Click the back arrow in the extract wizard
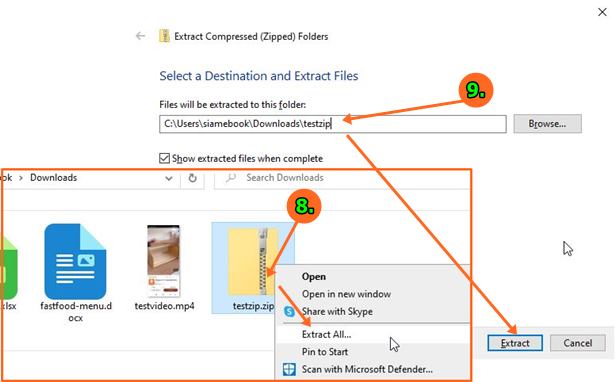Viewport: 615px width, 382px height. point(140,36)
